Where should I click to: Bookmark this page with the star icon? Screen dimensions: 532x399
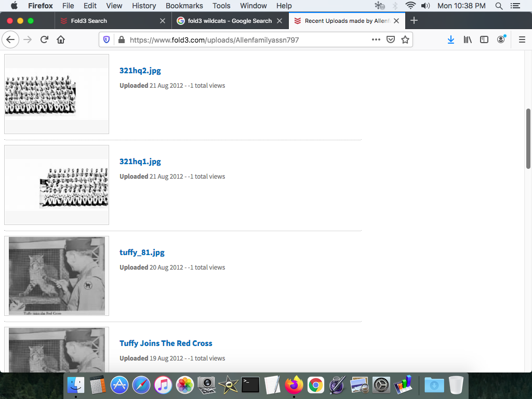point(405,39)
